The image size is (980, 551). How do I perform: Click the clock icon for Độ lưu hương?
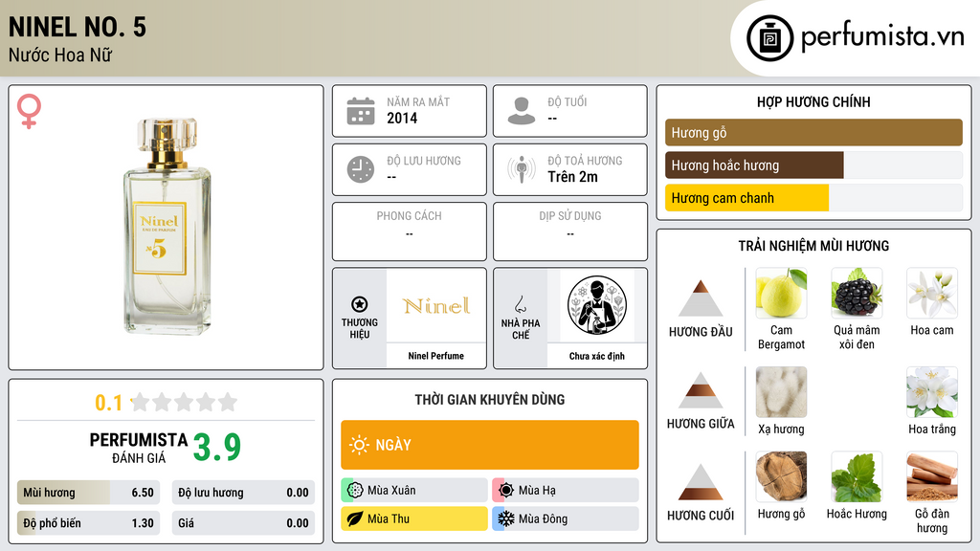point(361,169)
